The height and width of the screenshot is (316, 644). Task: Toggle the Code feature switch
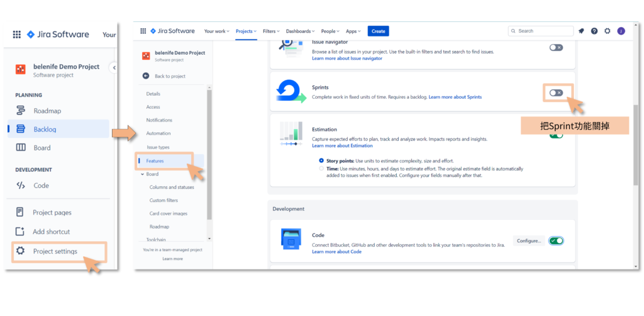[557, 241]
